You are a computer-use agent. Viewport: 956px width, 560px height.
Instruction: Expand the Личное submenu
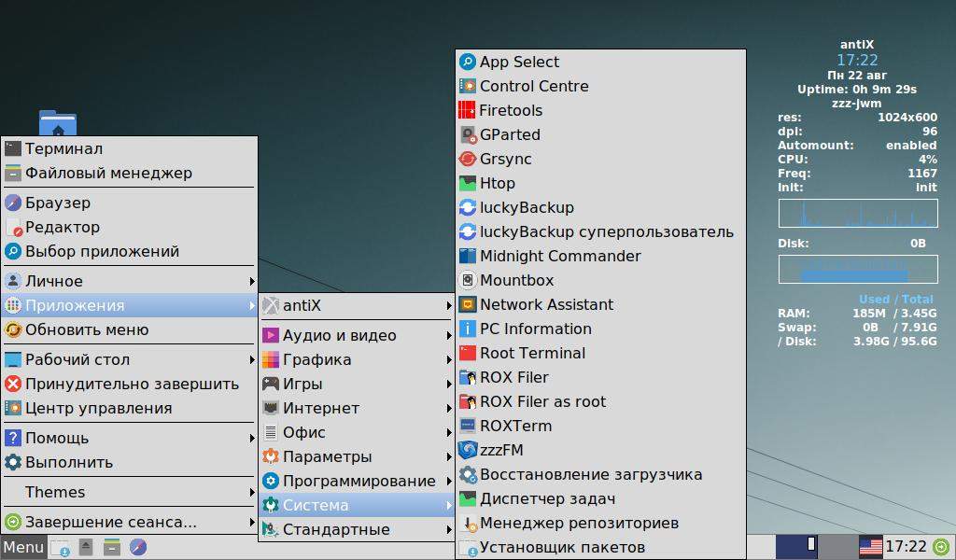pyautogui.click(x=129, y=281)
